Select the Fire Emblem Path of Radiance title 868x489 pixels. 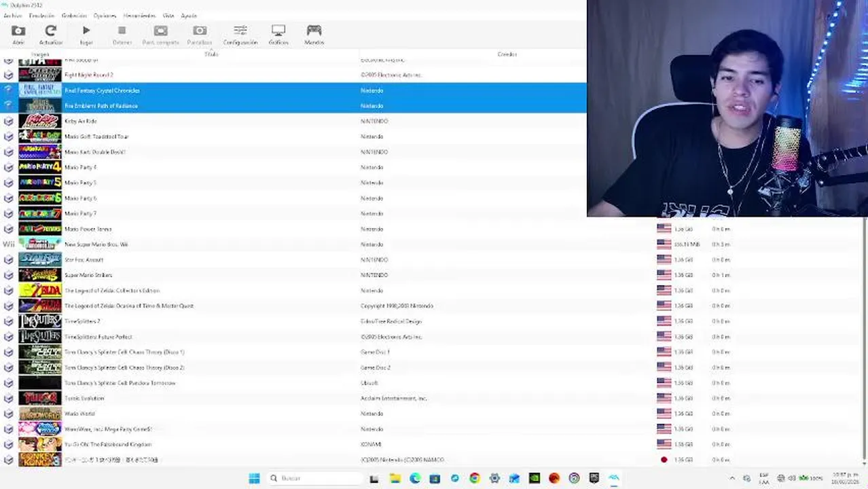click(101, 106)
